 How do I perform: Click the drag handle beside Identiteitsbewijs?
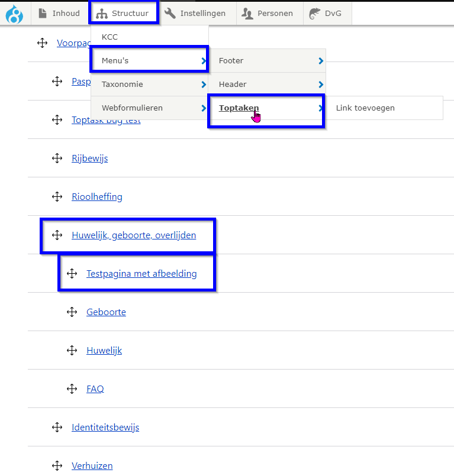pyautogui.click(x=57, y=427)
